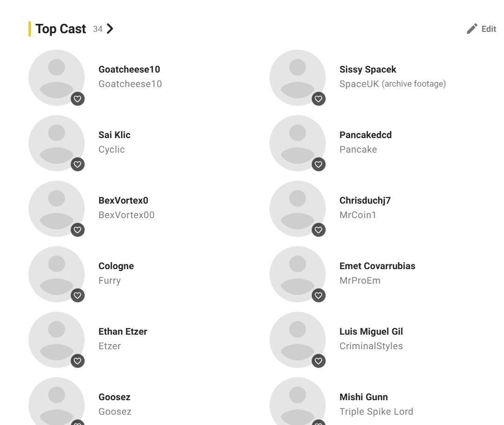Click the Etzer character text
Viewport: 504px width, 425px height.
point(110,346)
